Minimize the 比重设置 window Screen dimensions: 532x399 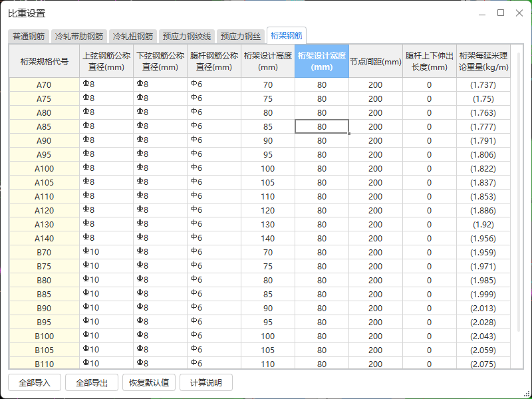pyautogui.click(x=482, y=13)
